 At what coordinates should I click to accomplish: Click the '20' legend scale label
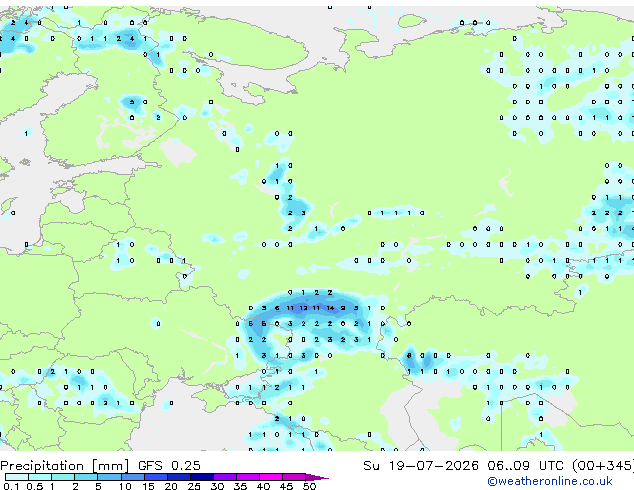click(x=171, y=486)
